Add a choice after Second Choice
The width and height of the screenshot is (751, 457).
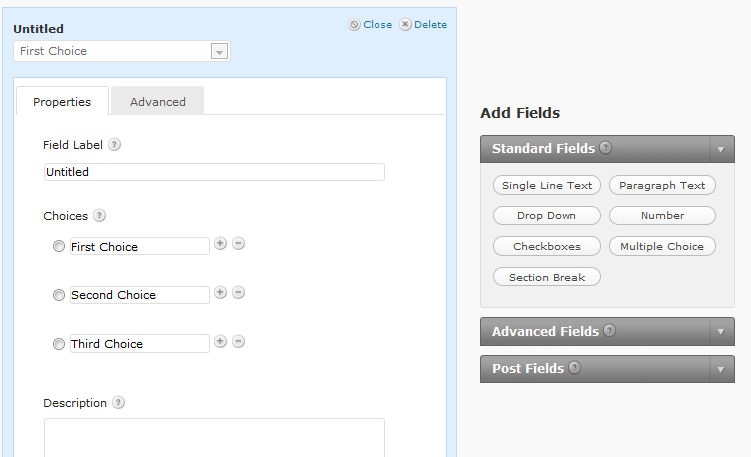tap(220, 292)
